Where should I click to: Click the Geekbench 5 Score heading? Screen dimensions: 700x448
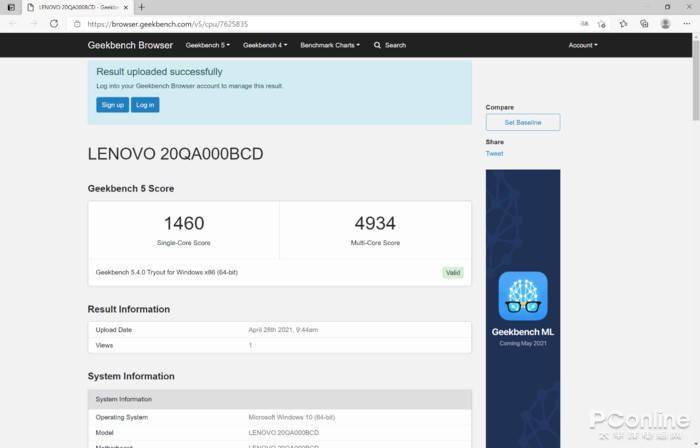point(131,189)
